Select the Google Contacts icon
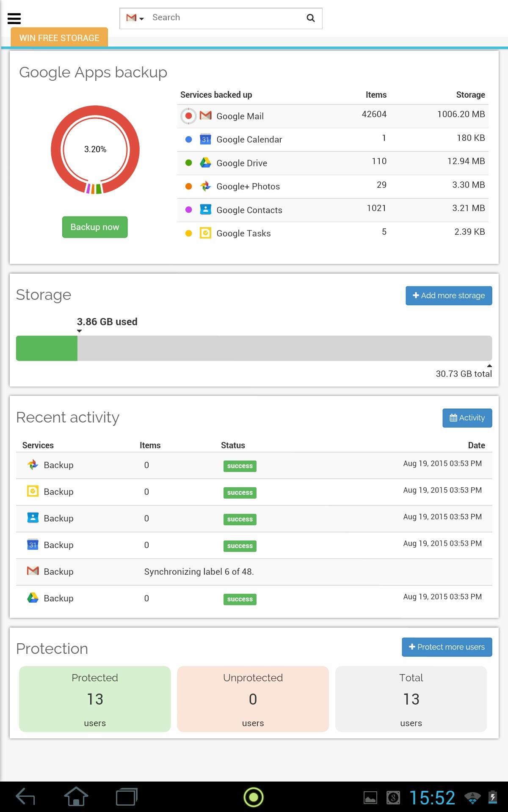 click(x=205, y=209)
